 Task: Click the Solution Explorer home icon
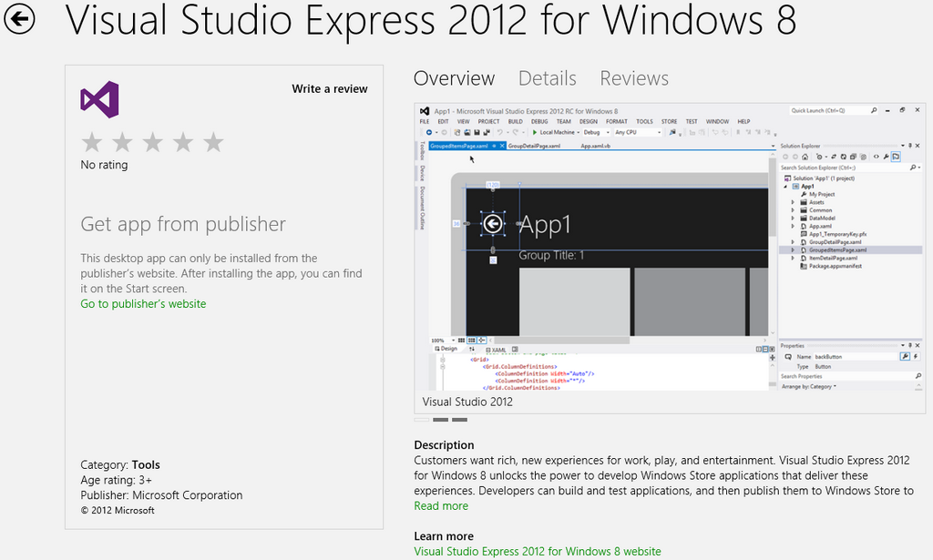805,157
